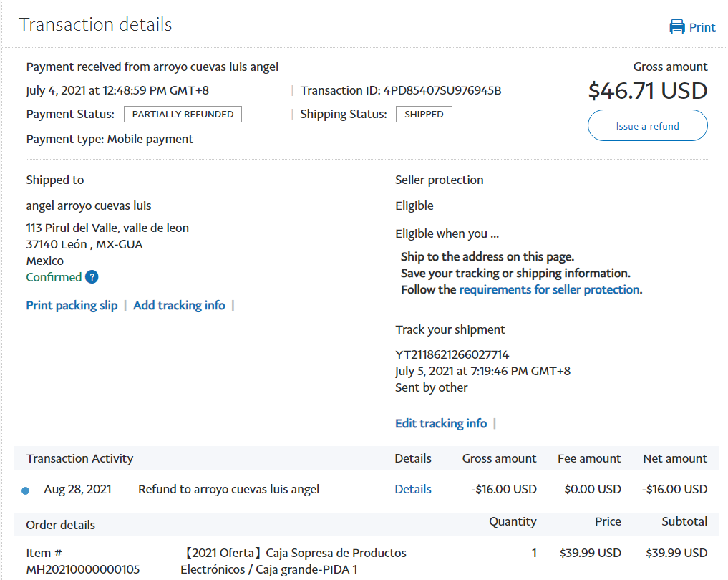This screenshot has width=728, height=580.
Task: Open Details for the Aug 28 refund
Action: (x=413, y=489)
